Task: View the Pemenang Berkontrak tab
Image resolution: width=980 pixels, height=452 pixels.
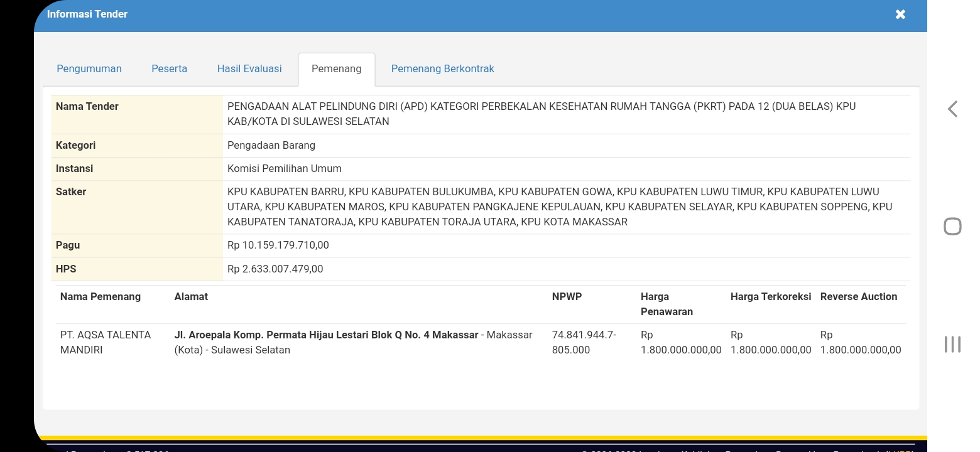Action: click(442, 68)
